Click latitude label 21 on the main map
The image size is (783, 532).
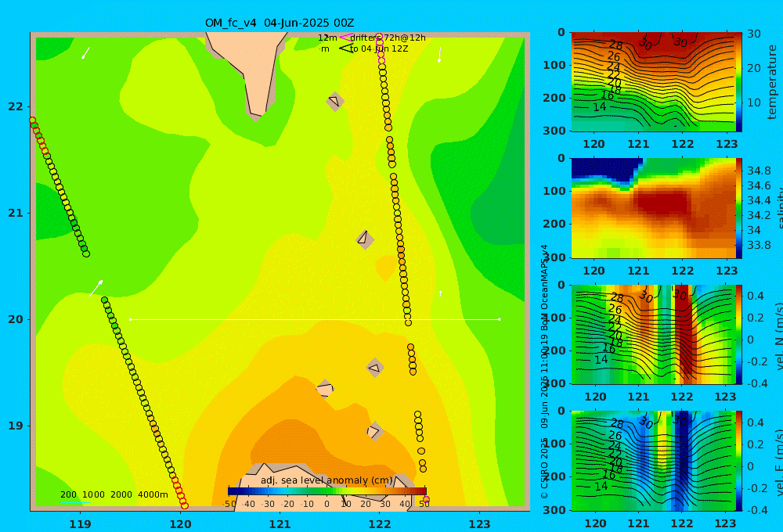click(16, 213)
